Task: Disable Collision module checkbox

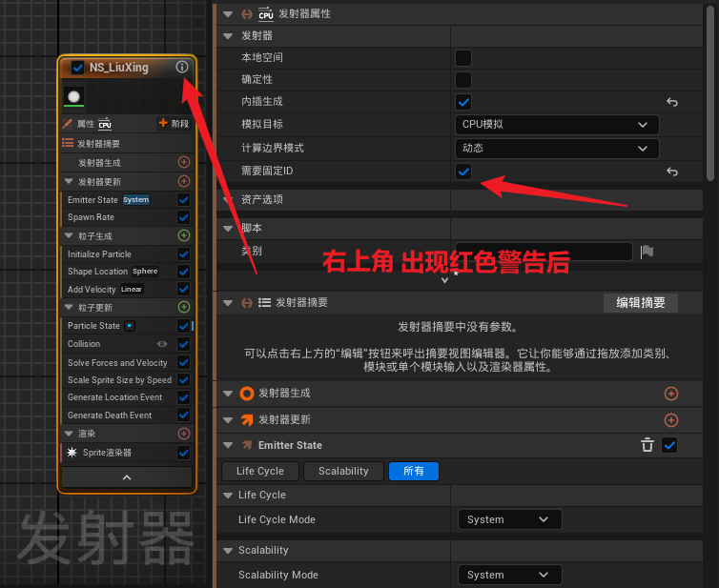Action: click(183, 344)
